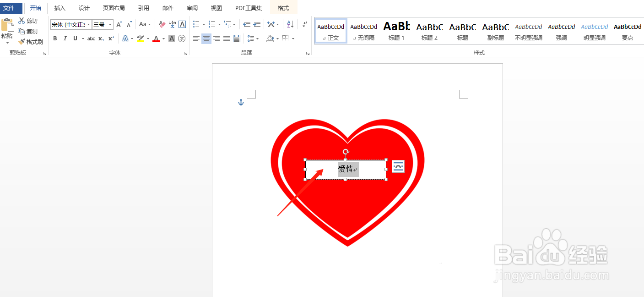Click the layout options icon beside text box
Image resolution: width=644 pixels, height=297 pixels.
(x=398, y=166)
